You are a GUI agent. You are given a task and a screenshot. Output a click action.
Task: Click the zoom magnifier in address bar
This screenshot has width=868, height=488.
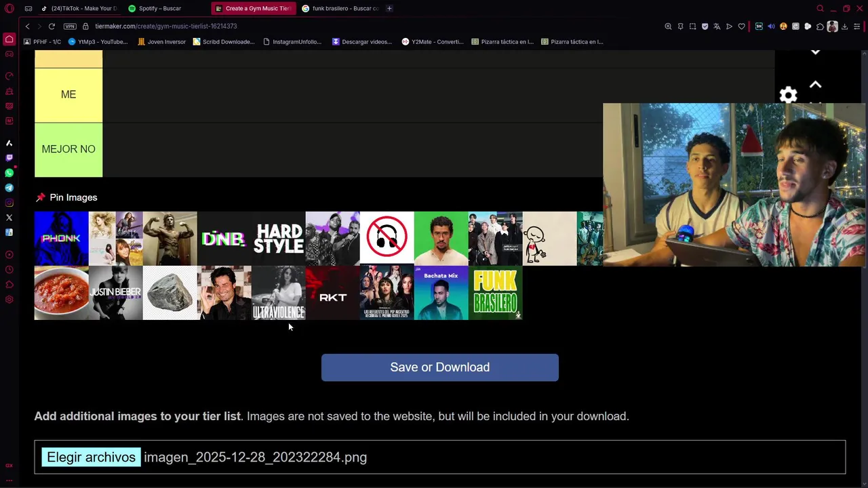coord(668,26)
